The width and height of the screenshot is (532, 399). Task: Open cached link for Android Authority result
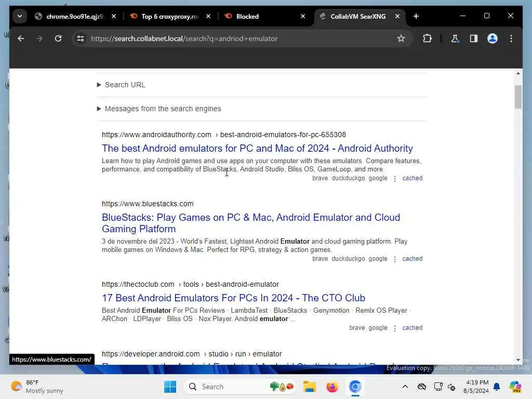coord(412,178)
